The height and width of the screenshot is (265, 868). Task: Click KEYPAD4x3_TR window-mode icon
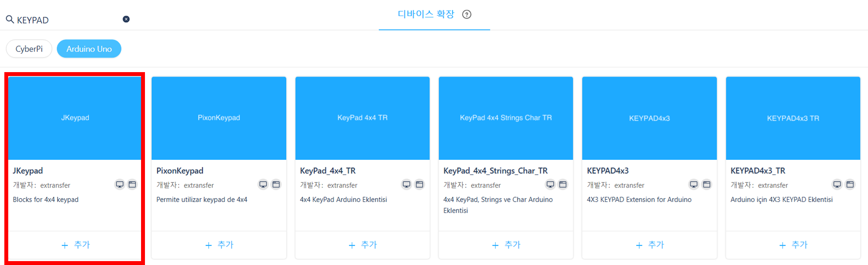pyautogui.click(x=850, y=185)
